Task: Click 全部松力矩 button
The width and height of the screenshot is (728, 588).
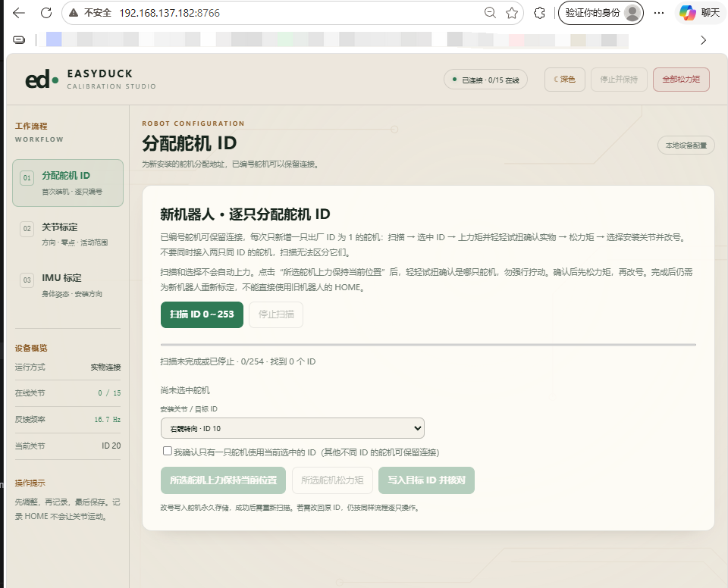Action: 681,80
